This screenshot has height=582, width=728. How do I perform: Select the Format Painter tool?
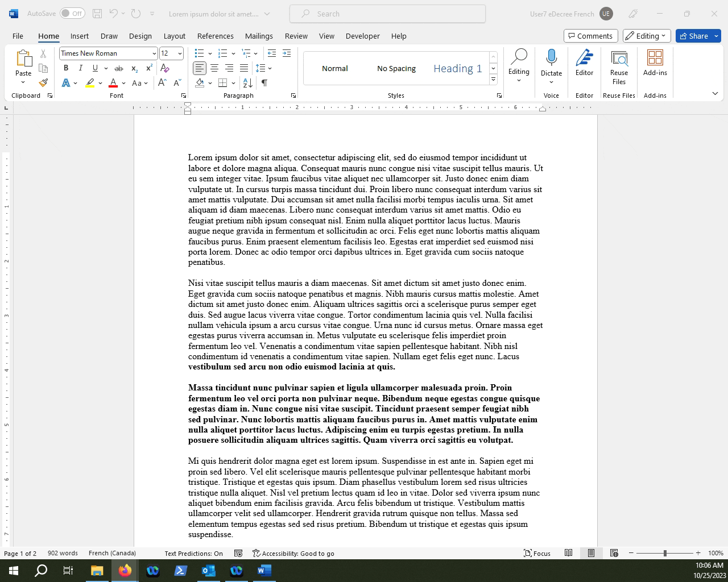[x=43, y=82]
